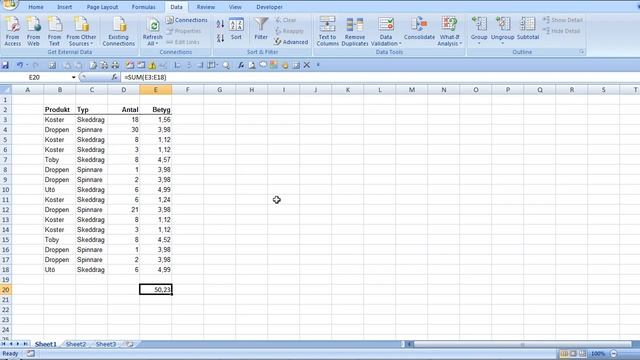The width and height of the screenshot is (640, 360).
Task: Click the macro record icon in status bar
Action: click(x=31, y=353)
